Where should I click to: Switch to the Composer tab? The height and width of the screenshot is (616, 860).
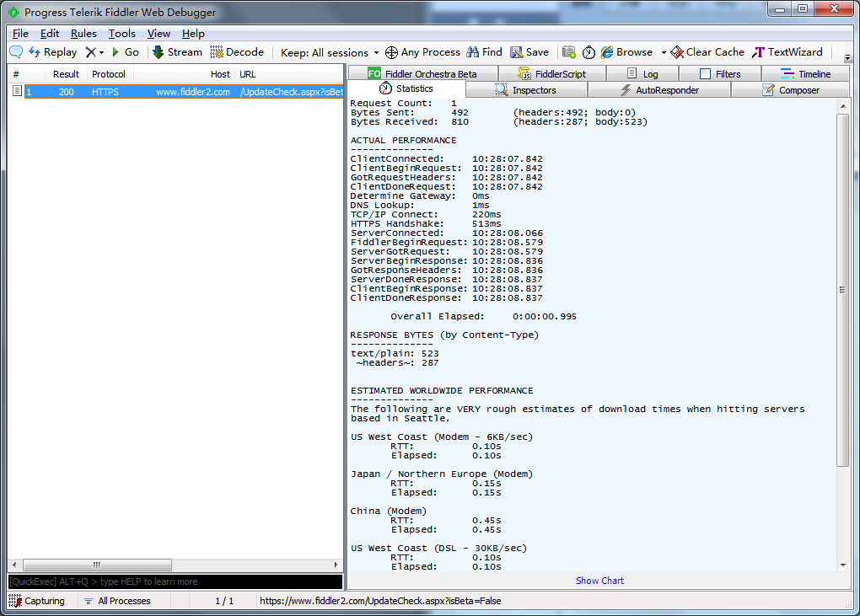pyautogui.click(x=791, y=90)
